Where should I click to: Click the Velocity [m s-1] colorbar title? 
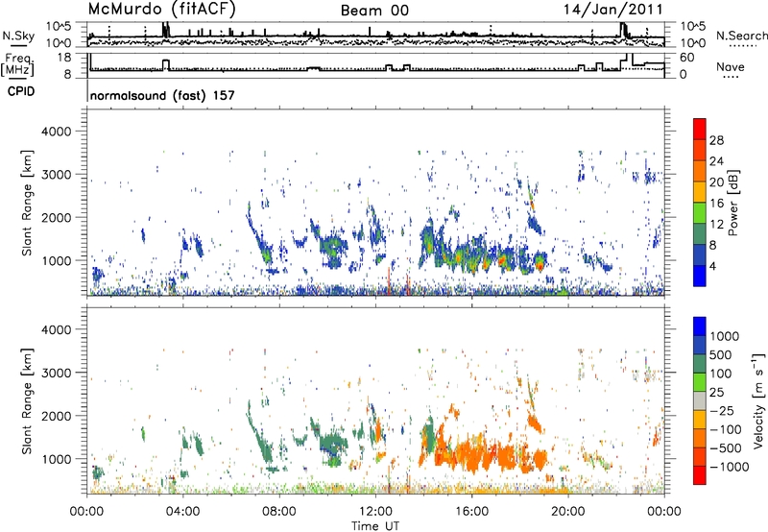(758, 399)
